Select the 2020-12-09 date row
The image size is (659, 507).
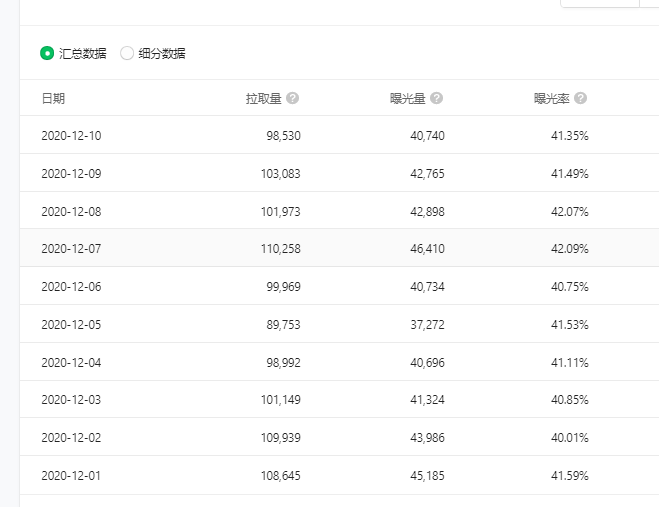(x=339, y=173)
